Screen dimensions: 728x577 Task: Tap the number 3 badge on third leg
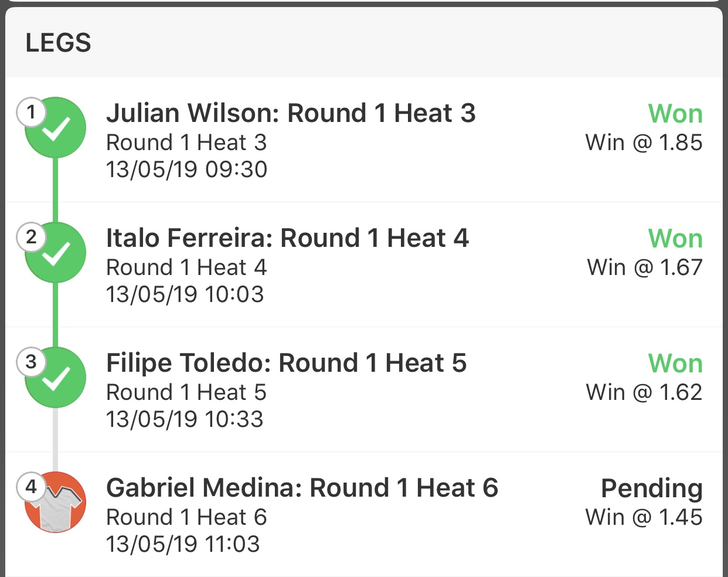(x=31, y=362)
